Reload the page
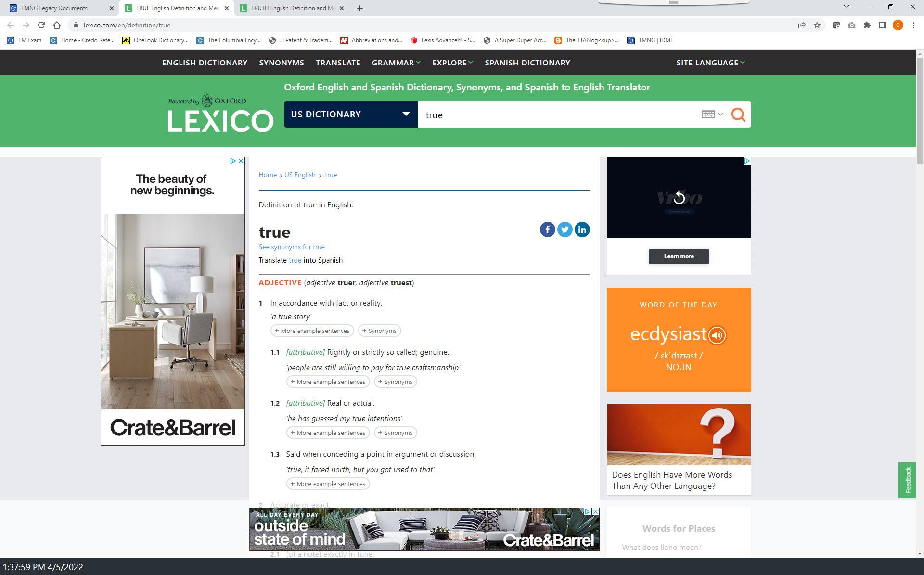This screenshot has height=575, width=924. click(41, 25)
